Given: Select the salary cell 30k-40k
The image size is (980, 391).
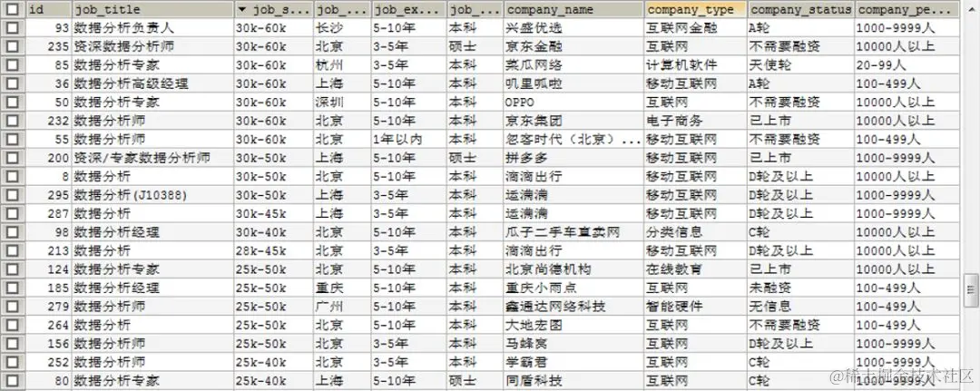Looking at the screenshot, I should pos(274,232).
